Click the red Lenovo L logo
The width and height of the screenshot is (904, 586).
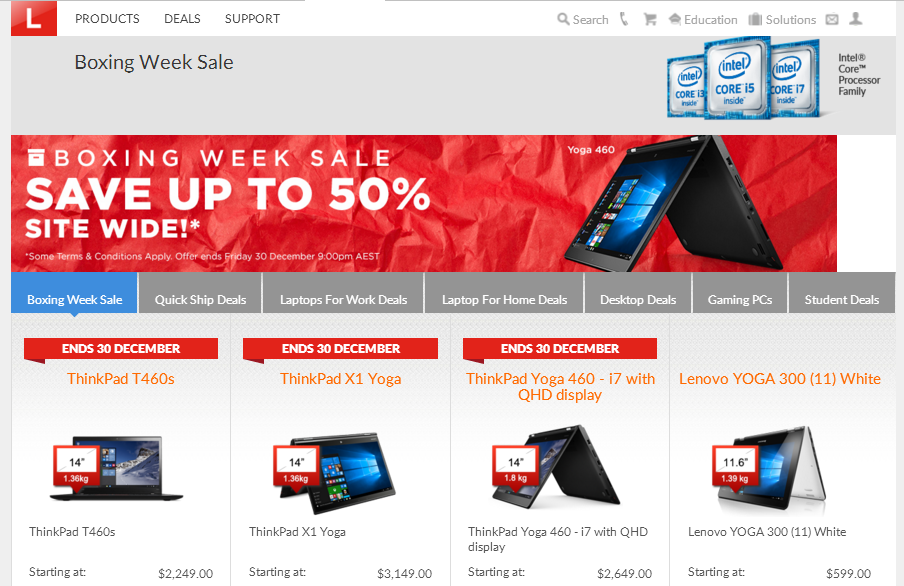click(34, 18)
